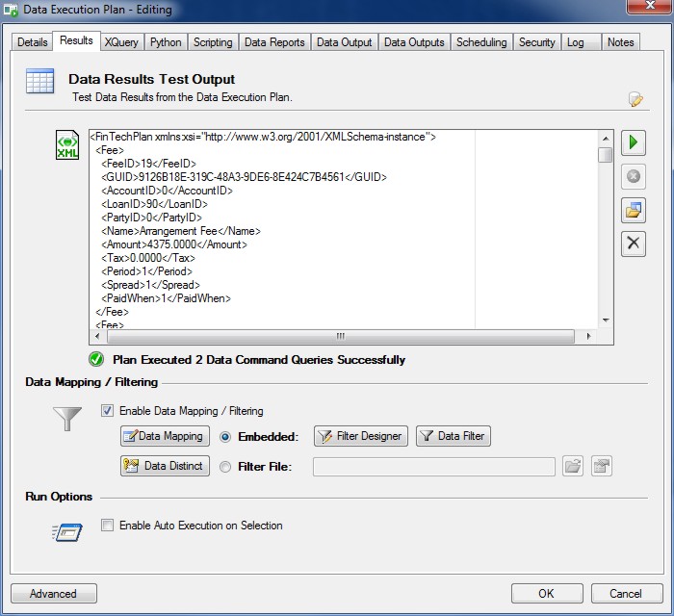Screen dimensions: 674x616
Task: Select the Filter File radio button
Action: 225,467
